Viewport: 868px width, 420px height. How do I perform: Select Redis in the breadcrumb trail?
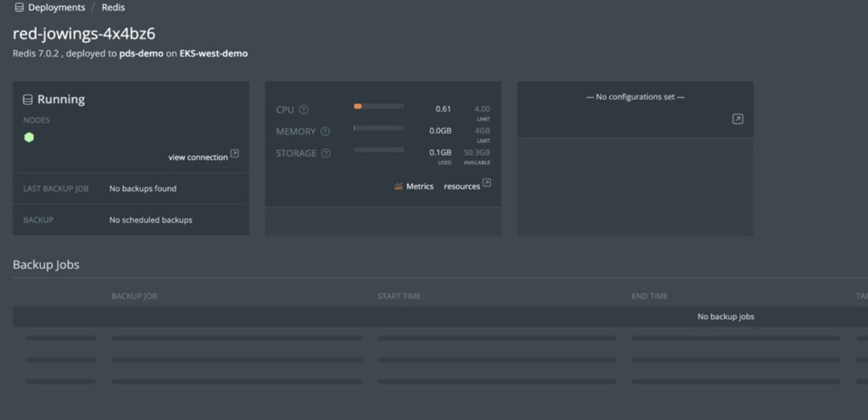point(113,7)
